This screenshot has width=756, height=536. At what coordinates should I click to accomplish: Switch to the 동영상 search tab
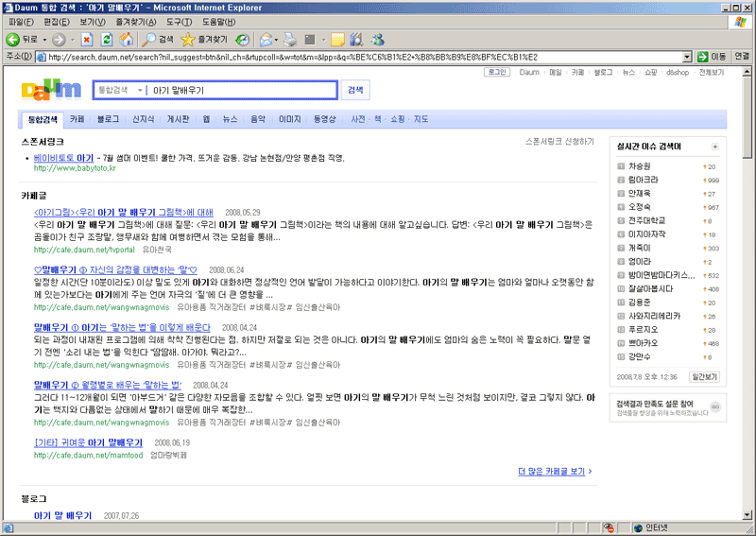click(x=324, y=119)
